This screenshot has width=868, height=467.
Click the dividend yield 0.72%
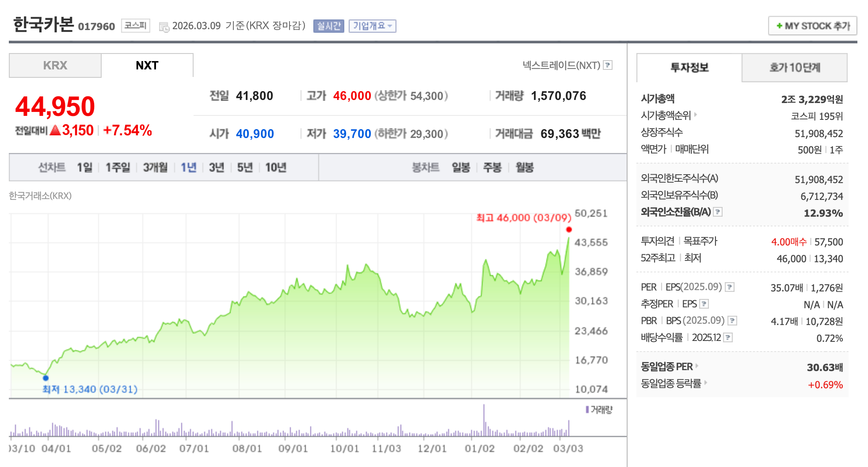[x=830, y=338]
